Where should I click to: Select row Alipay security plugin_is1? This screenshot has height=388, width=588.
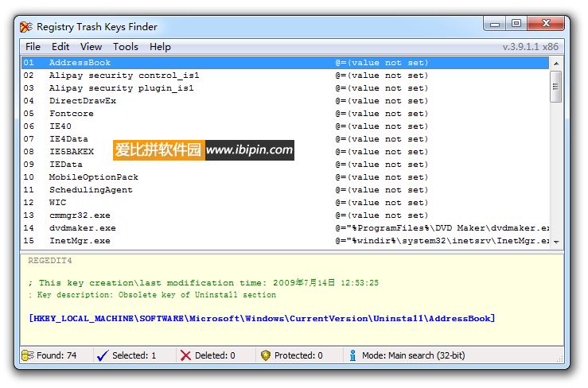point(285,88)
